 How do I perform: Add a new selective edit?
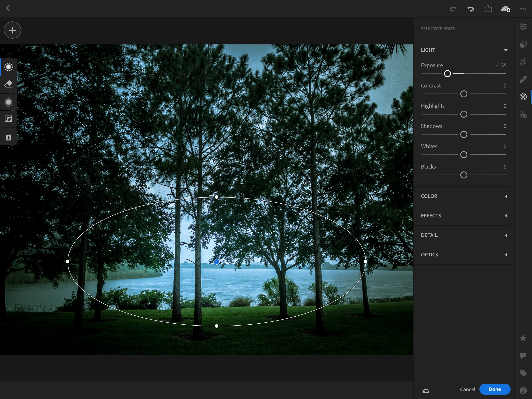[12, 30]
